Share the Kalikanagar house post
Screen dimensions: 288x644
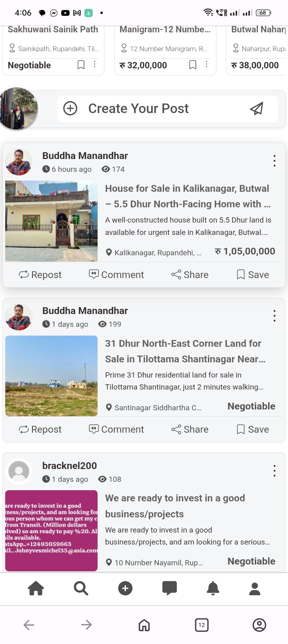(x=190, y=274)
